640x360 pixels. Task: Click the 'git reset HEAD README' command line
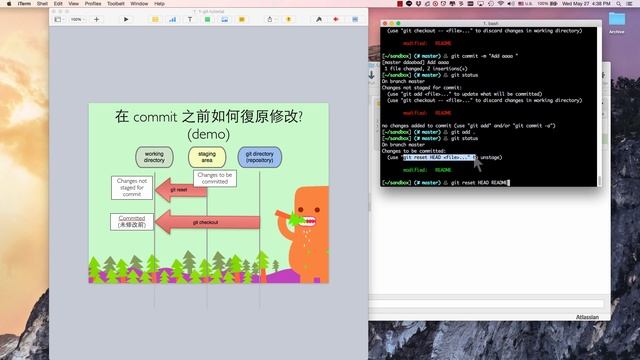[480, 183]
